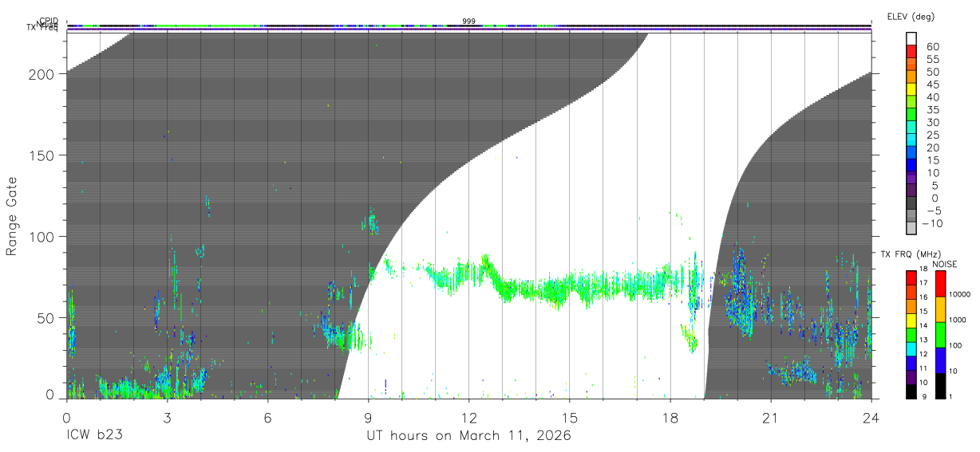
Task: Click the '14' label on the TX FRQ scale
Action: pyautogui.click(x=923, y=325)
